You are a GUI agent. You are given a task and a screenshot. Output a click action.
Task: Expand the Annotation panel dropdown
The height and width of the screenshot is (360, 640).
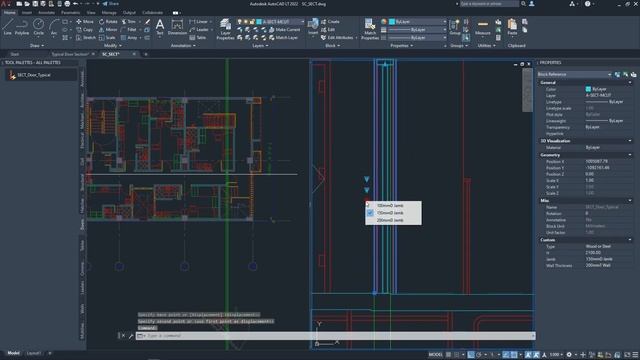(183, 46)
